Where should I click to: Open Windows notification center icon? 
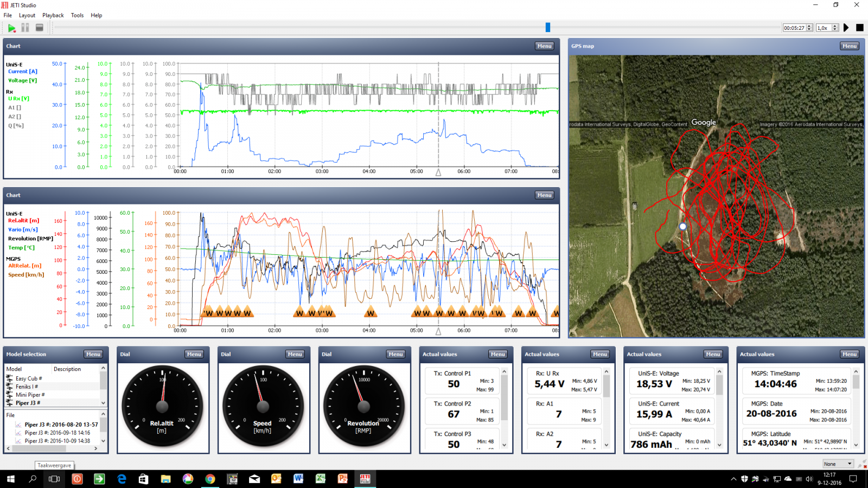tap(853, 479)
